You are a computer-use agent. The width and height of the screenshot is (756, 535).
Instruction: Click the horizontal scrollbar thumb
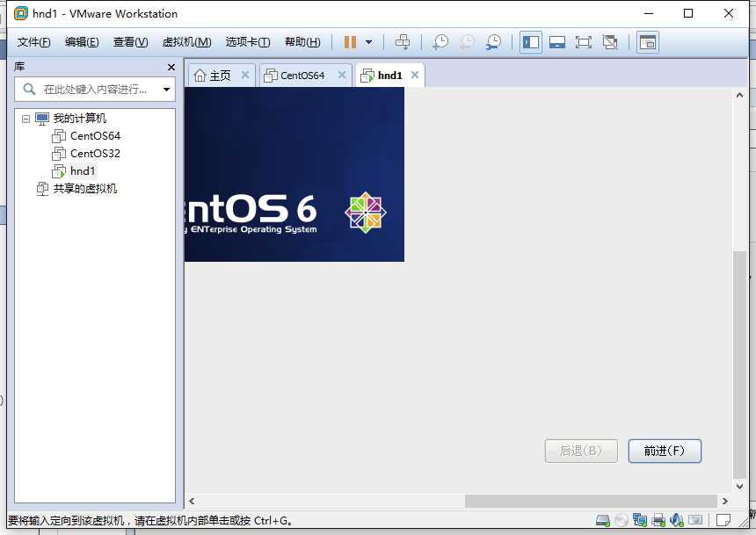click(591, 501)
